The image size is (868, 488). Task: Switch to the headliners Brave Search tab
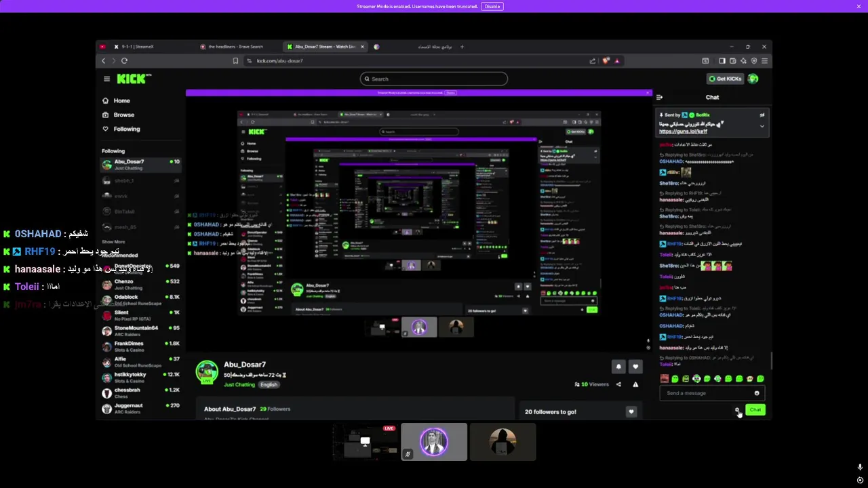235,47
